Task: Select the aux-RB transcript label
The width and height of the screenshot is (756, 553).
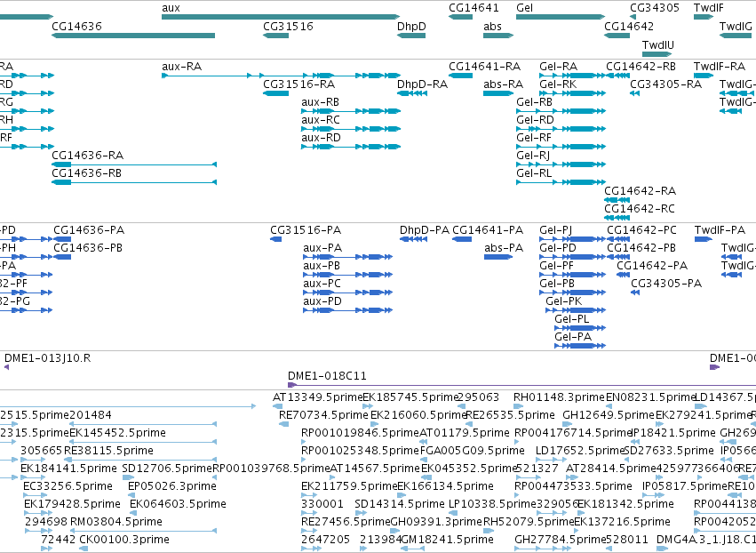Action: [x=320, y=102]
